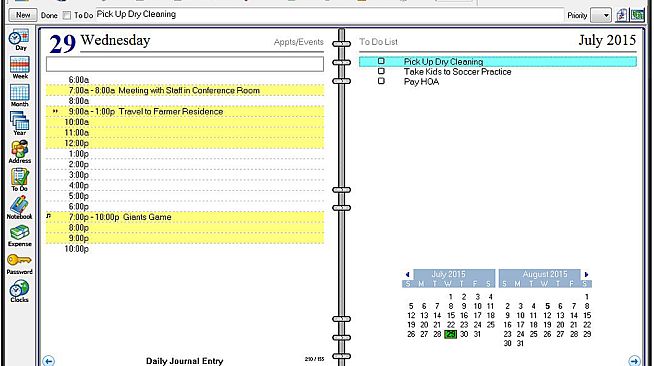Click the 3:00p time slot

click(185, 175)
